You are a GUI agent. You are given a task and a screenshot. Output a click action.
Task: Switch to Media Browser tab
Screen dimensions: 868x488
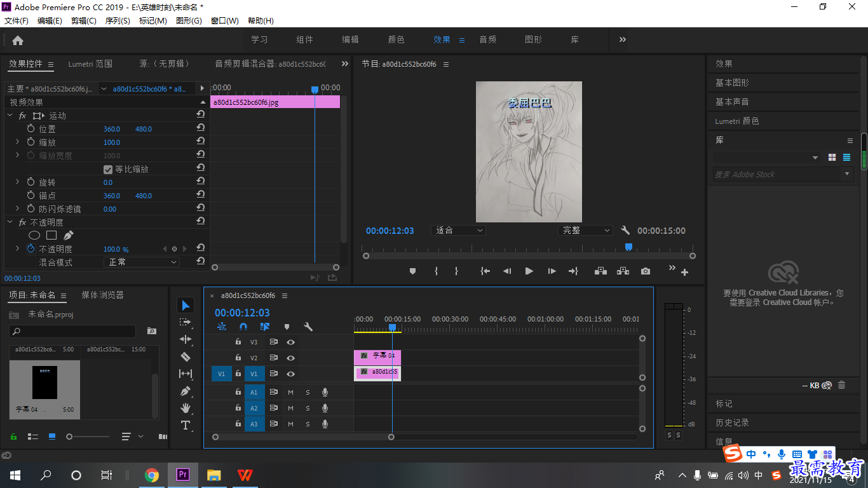click(102, 295)
